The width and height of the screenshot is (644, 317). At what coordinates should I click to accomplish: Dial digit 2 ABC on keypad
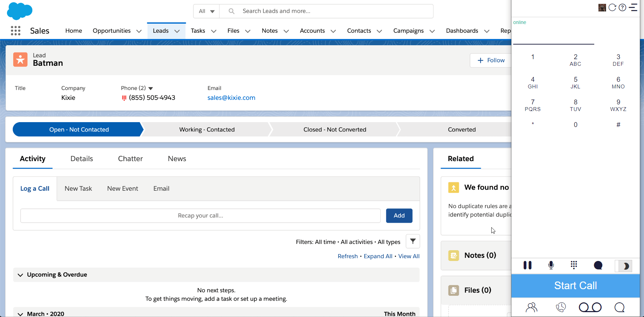point(575,60)
